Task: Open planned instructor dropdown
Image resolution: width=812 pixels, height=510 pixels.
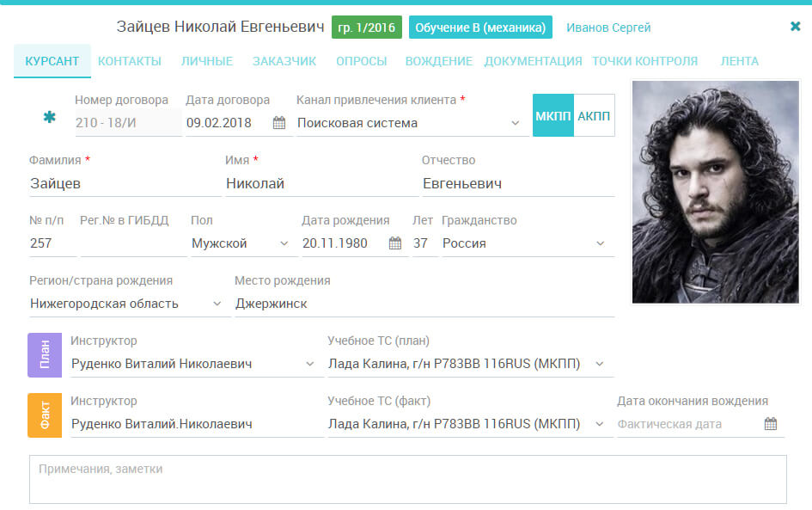Action: (309, 363)
